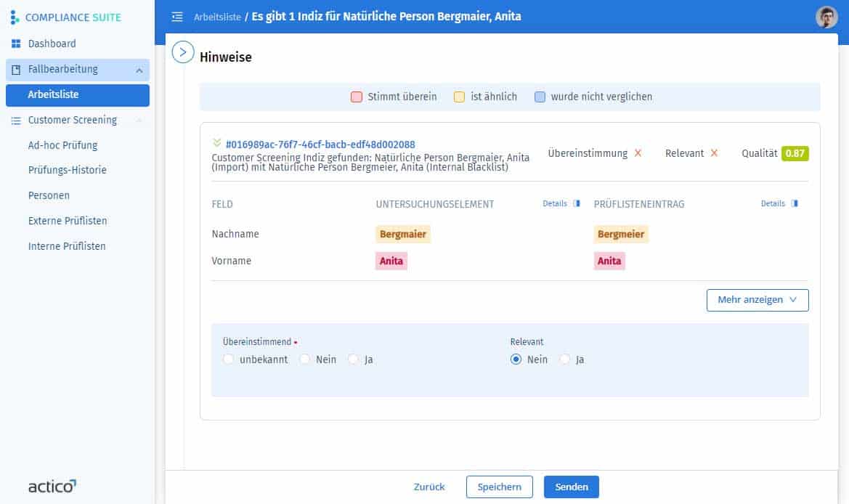Screen dimensions: 849x504
Task: Click the Fallbearbeitung clipboard icon
Action: click(x=16, y=70)
